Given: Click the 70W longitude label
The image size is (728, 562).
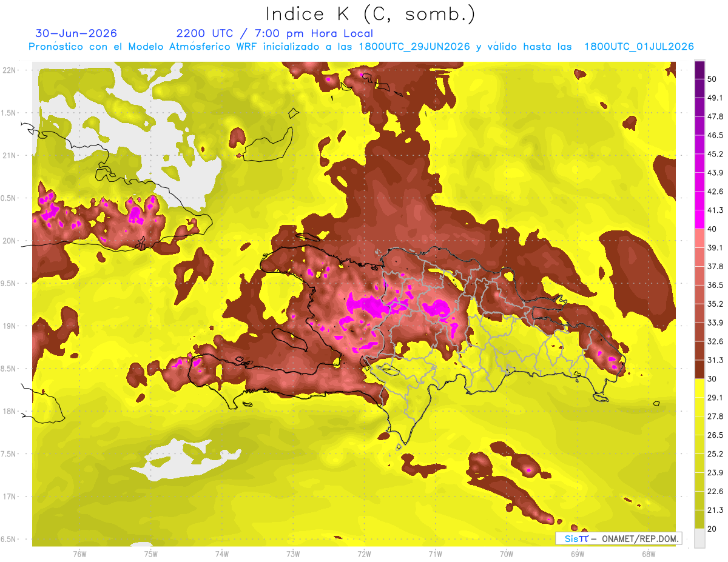Looking at the screenshot, I should (507, 554).
